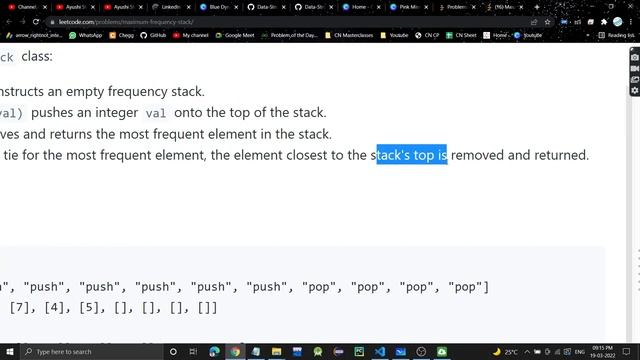This screenshot has height=360, width=640.
Task: Switch to the Home tab
Action: [361, 7]
